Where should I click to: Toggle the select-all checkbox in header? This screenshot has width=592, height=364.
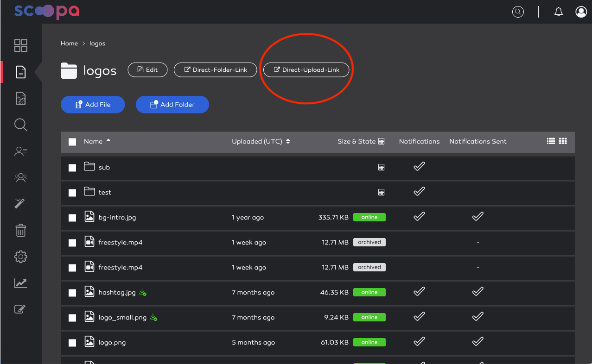click(72, 142)
